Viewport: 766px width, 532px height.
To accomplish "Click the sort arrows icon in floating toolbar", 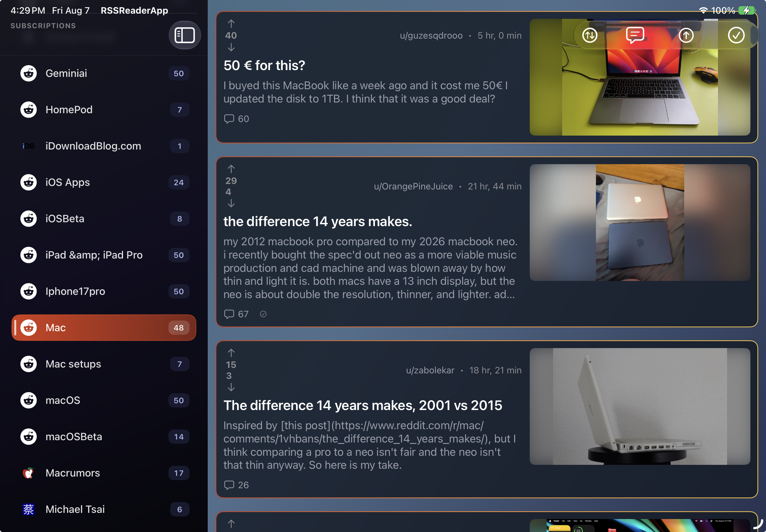I will [x=589, y=35].
